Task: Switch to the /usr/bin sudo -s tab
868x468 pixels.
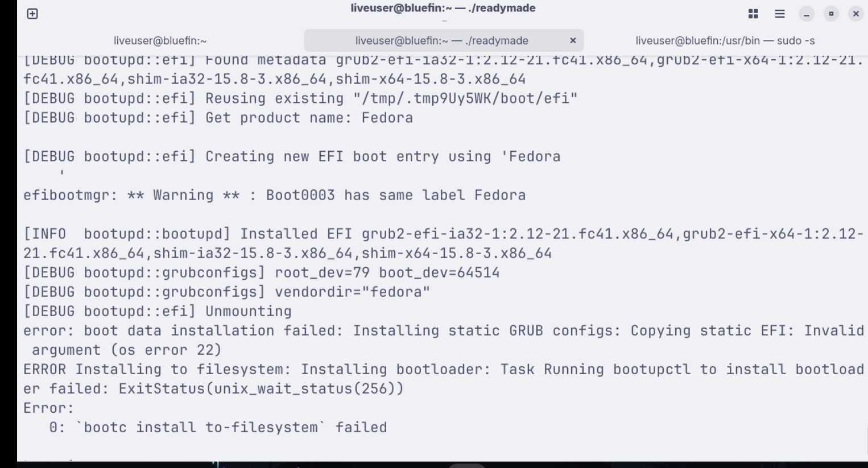Action: tap(725, 41)
